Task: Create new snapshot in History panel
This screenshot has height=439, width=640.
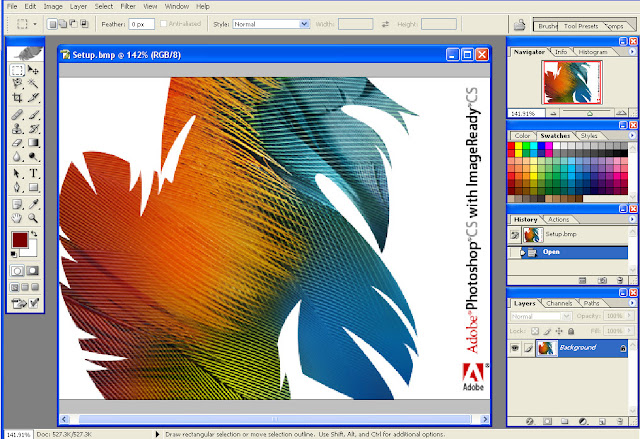Action: [602, 280]
